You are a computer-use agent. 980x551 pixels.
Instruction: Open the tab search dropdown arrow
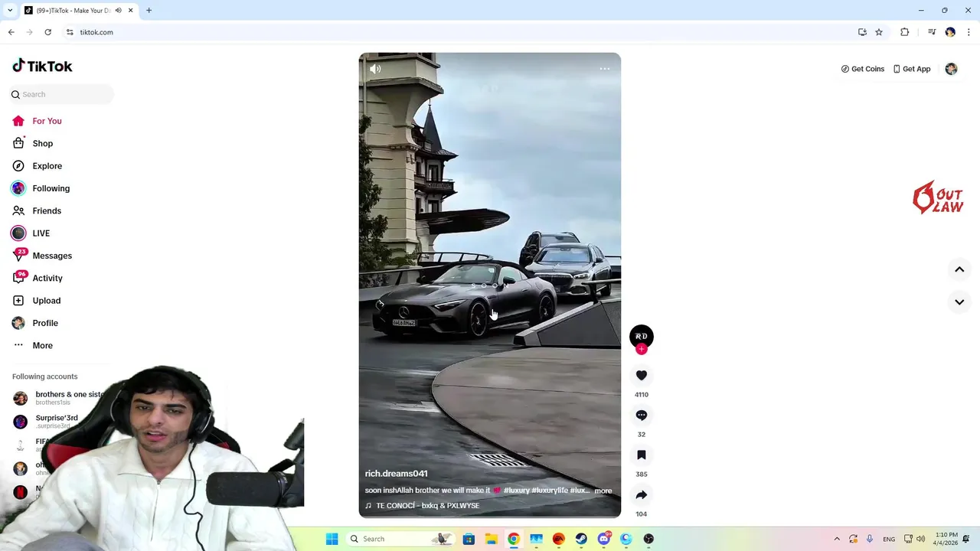click(x=10, y=11)
